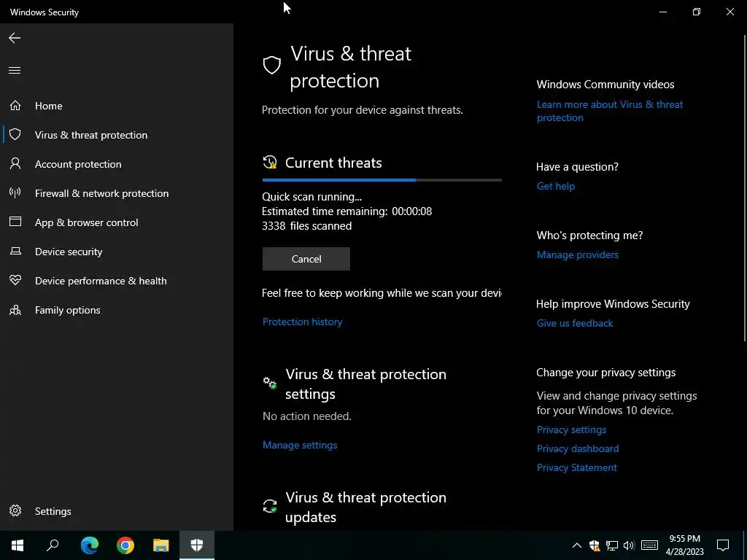Open Settings in sidebar
This screenshot has width=747, height=560.
(x=117, y=511)
